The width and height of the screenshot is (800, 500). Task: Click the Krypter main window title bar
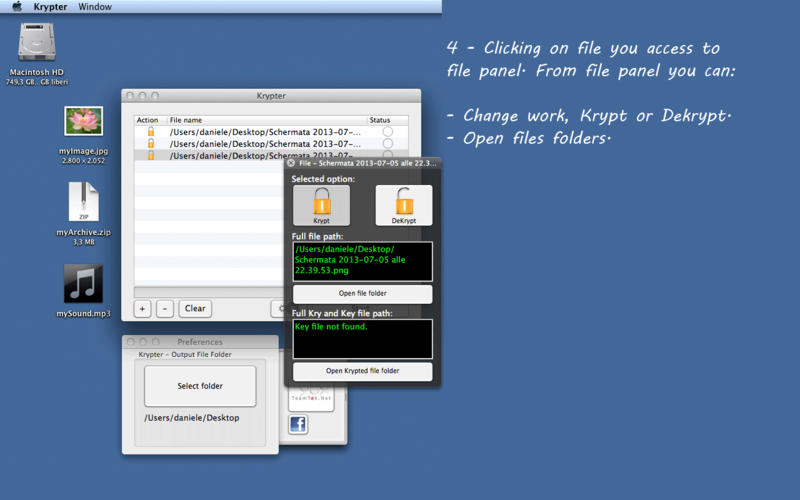pyautogui.click(x=271, y=95)
